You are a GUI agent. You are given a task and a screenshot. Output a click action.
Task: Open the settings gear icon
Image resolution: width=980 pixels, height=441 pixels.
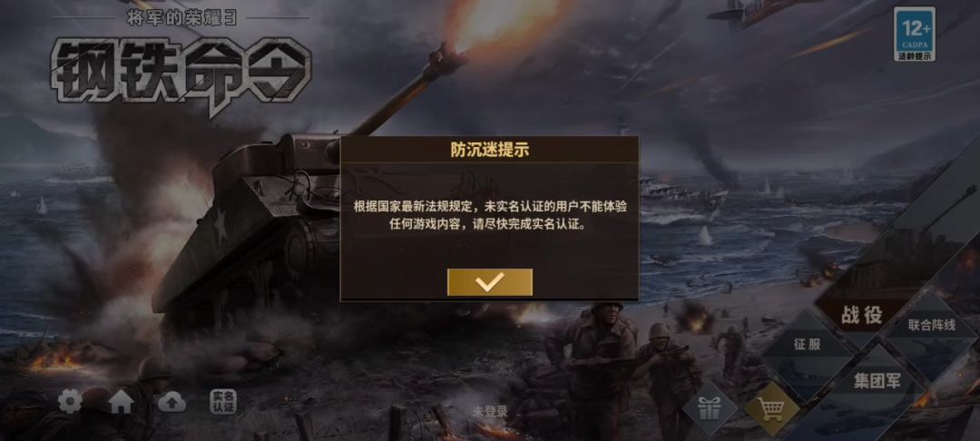coord(69,401)
